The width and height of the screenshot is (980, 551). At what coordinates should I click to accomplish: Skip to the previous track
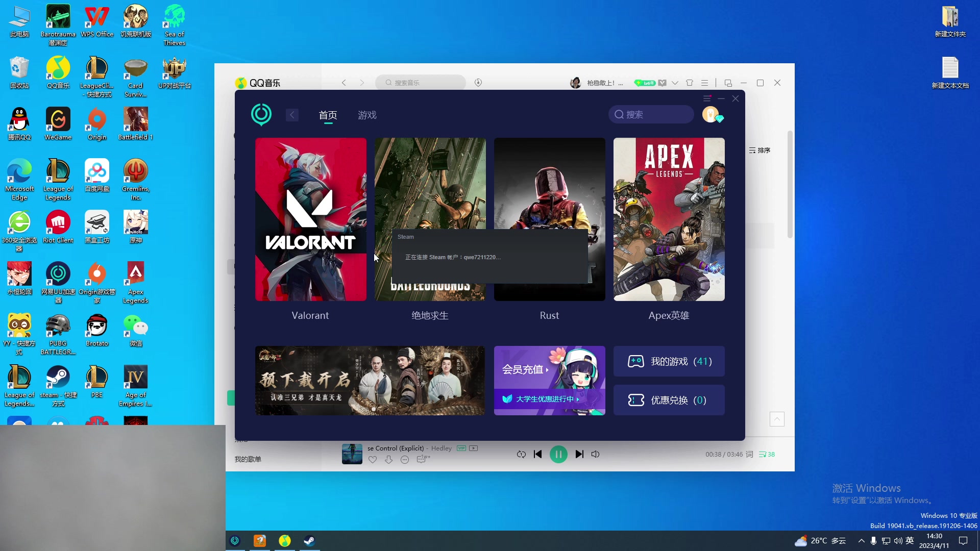pyautogui.click(x=537, y=454)
